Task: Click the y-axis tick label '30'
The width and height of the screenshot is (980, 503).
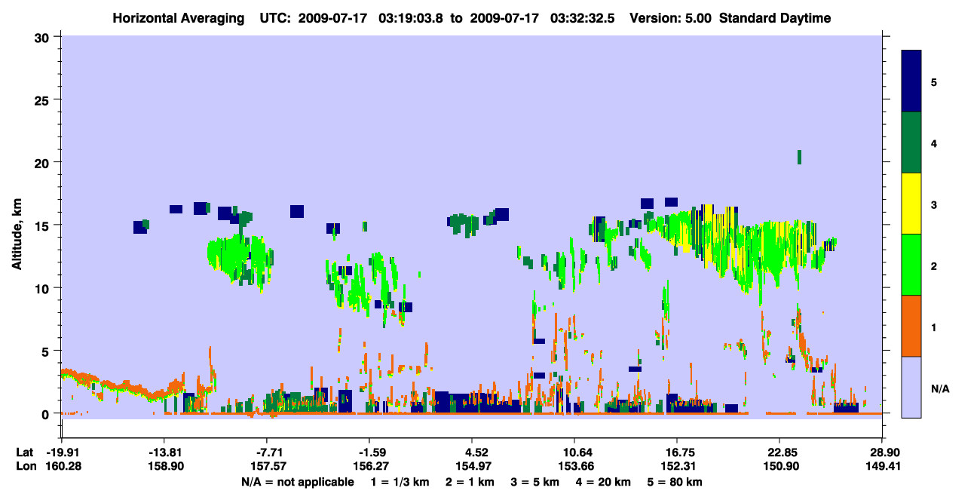Action: coord(43,36)
